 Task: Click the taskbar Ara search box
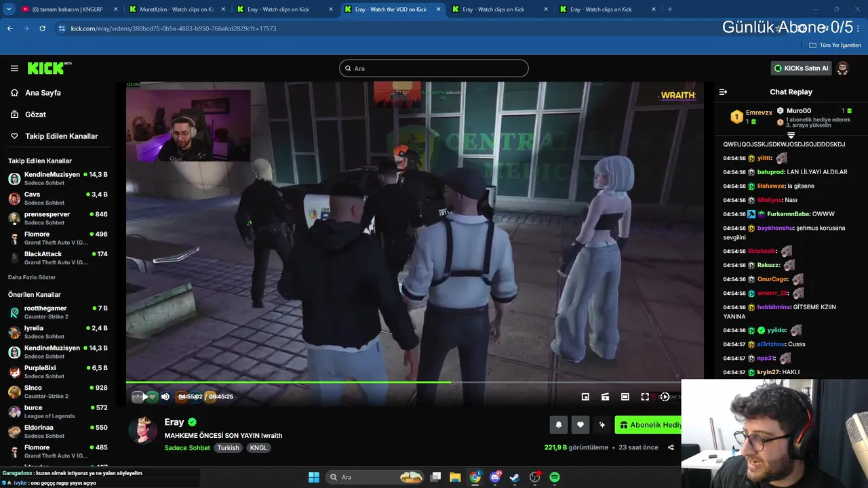pos(374,477)
